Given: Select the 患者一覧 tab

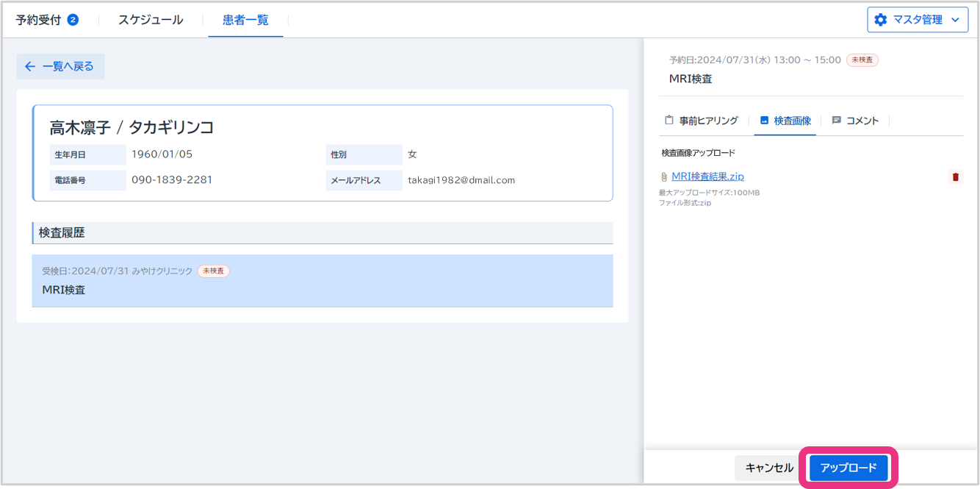Looking at the screenshot, I should click(245, 20).
